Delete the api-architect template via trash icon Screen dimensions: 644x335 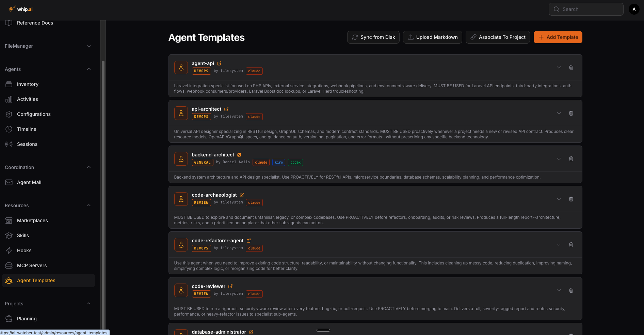click(571, 113)
